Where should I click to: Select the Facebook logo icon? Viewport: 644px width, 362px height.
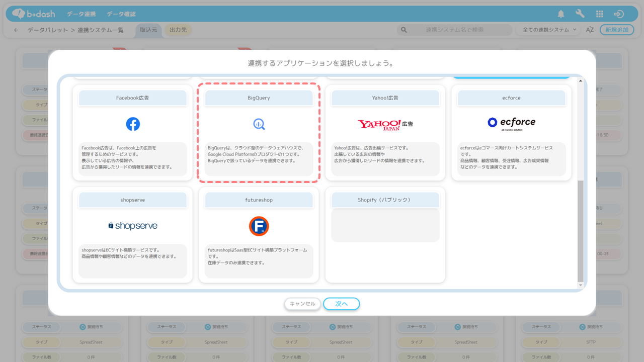pos(133,124)
